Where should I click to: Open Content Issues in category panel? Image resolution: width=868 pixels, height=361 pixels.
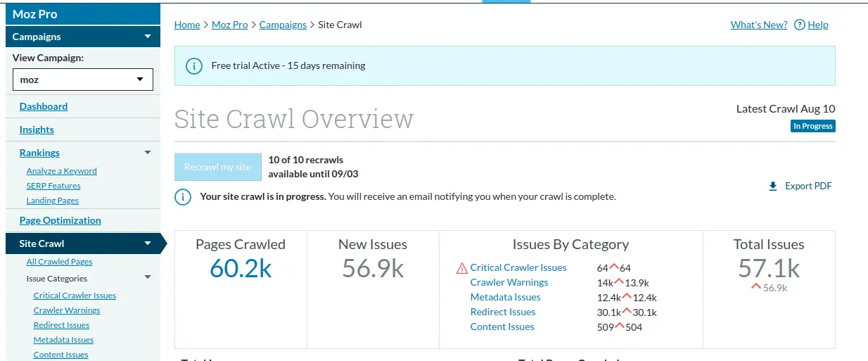coord(502,327)
